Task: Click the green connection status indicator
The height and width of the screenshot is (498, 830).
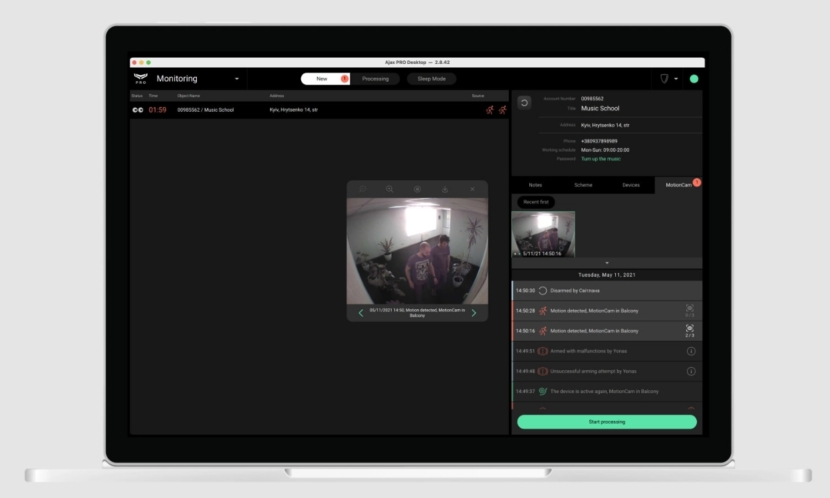Action: point(694,79)
